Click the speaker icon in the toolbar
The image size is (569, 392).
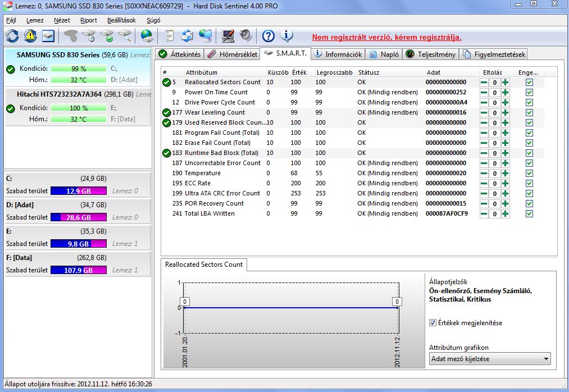coord(246,36)
